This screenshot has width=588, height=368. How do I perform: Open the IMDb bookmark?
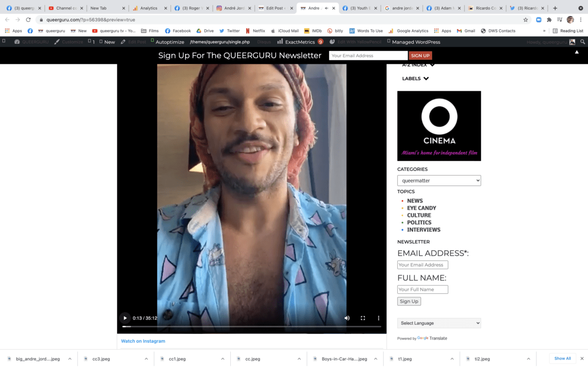tap(313, 31)
